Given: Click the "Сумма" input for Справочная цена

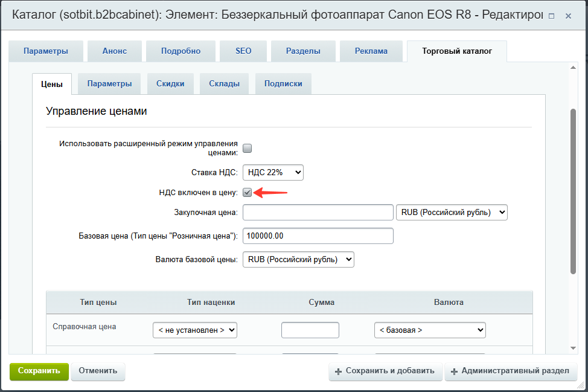Looking at the screenshot, I should pyautogui.click(x=310, y=330).
